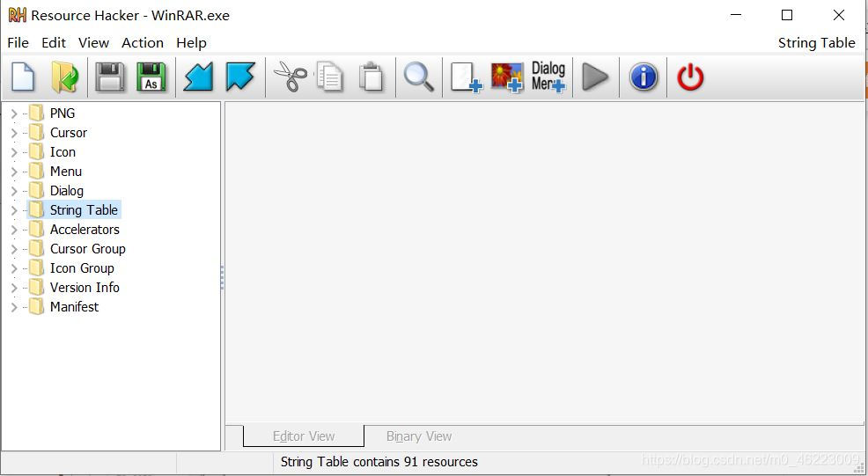The height and width of the screenshot is (476, 868).
Task: Expand the Manifest tree node
Action: click(14, 307)
